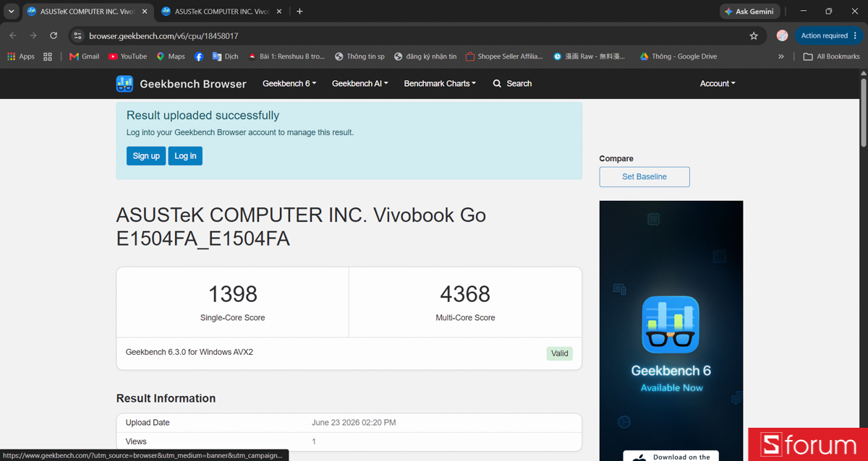Expand the Geekbench 6 dropdown menu
The width and height of the screenshot is (868, 461).
289,84
